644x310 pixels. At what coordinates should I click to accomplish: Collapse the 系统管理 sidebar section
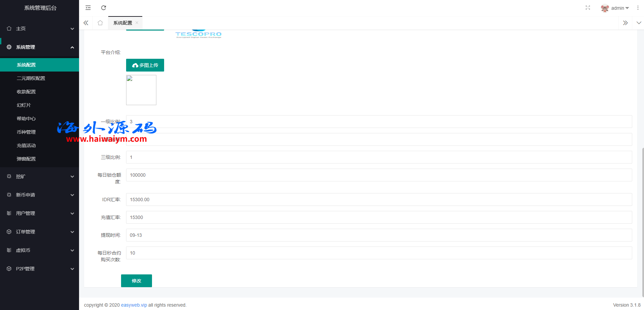pos(39,47)
